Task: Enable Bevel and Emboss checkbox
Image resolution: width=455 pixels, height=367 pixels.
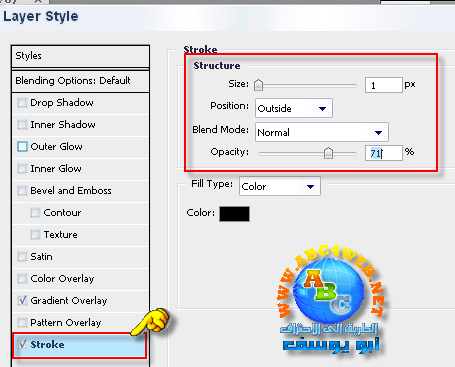Action: [22, 191]
